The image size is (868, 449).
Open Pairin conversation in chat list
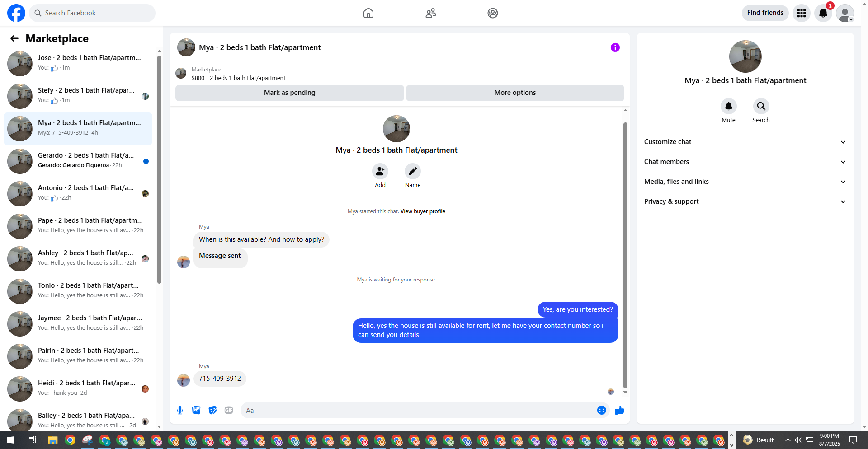pos(78,356)
